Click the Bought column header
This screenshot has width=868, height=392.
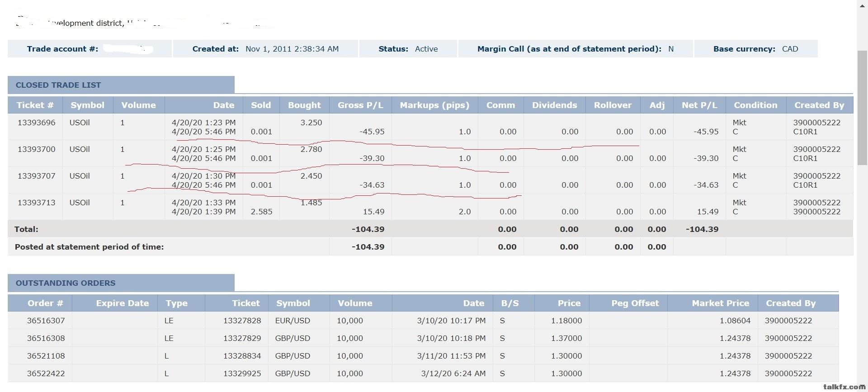[304, 105]
